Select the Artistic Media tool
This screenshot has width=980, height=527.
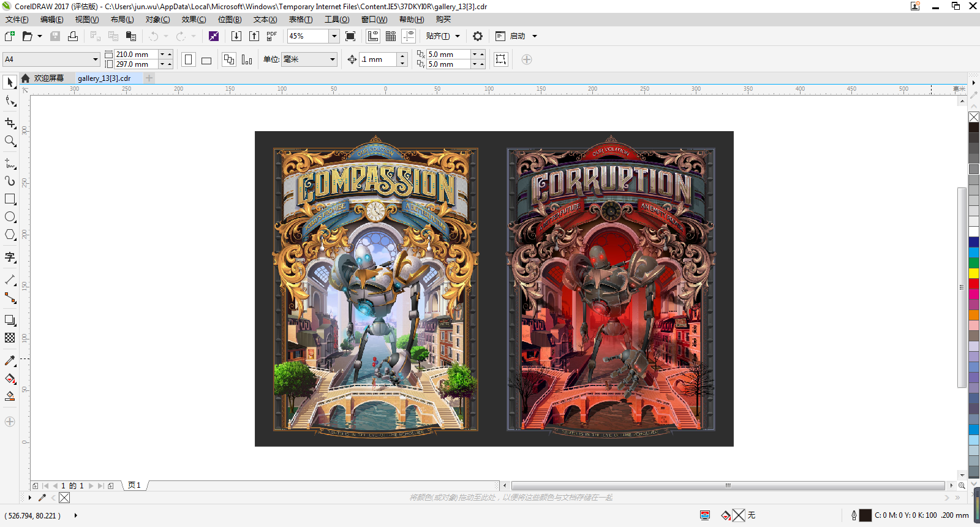[10, 181]
